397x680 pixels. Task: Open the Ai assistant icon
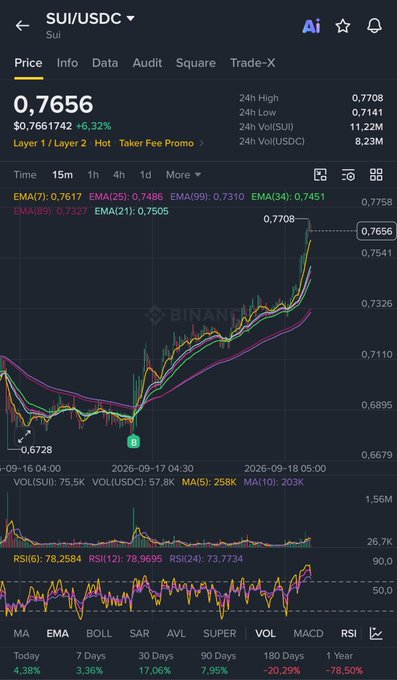(x=311, y=26)
